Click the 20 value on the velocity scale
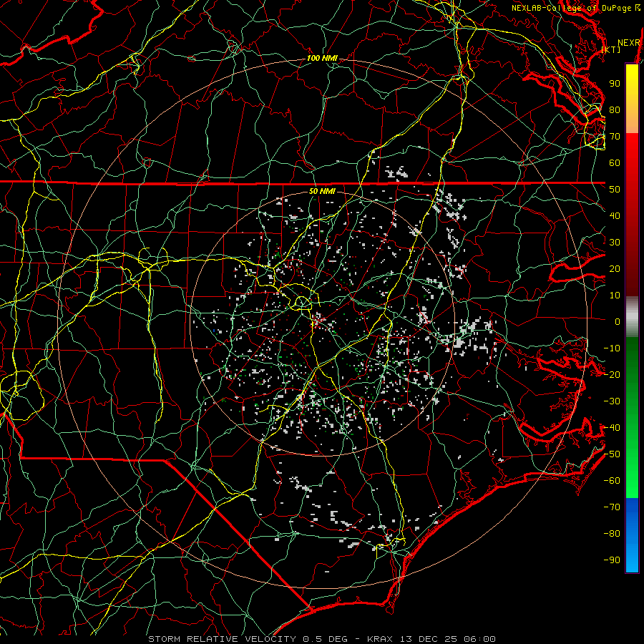Viewport: 644px width, 644px height. tap(615, 268)
